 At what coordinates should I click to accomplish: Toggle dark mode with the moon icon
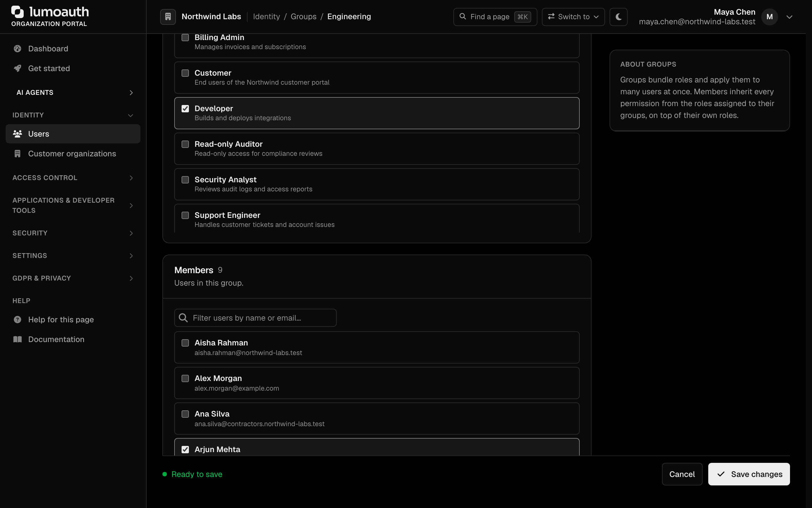(x=618, y=16)
